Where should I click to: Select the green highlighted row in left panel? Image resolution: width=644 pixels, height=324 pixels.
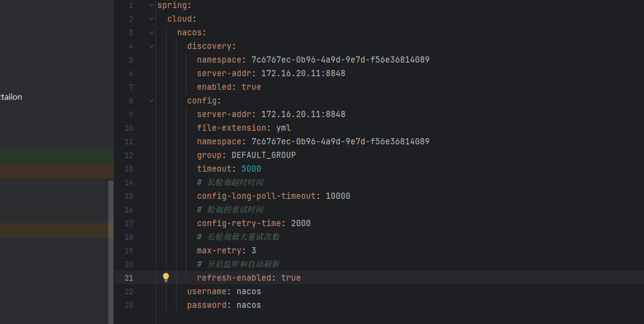pos(56,155)
